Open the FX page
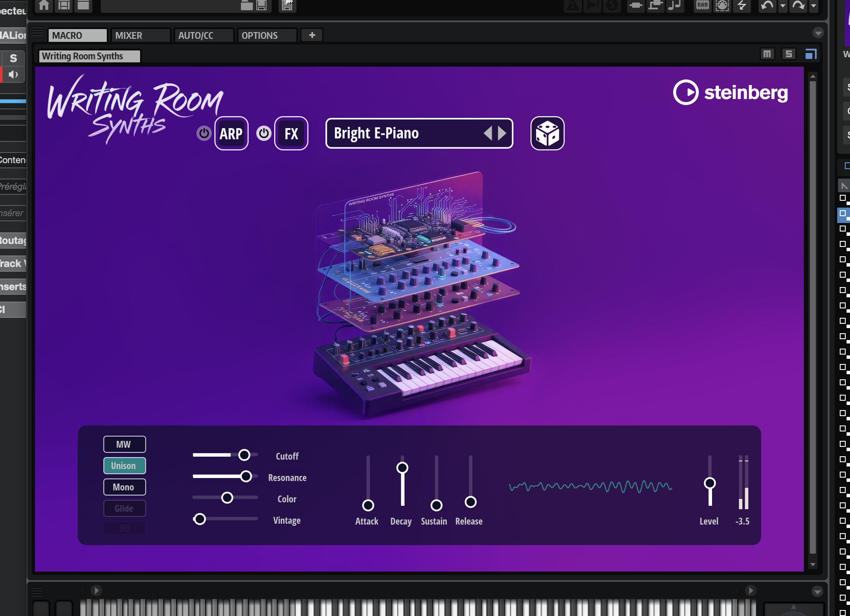Viewport: 850px width, 616px height. pyautogui.click(x=291, y=133)
